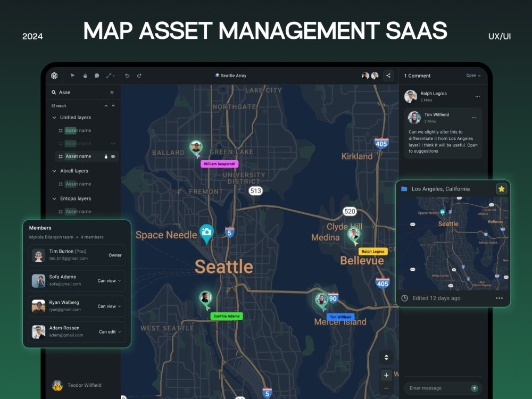
Task: Send the message with green arrow
Action: [x=475, y=388]
